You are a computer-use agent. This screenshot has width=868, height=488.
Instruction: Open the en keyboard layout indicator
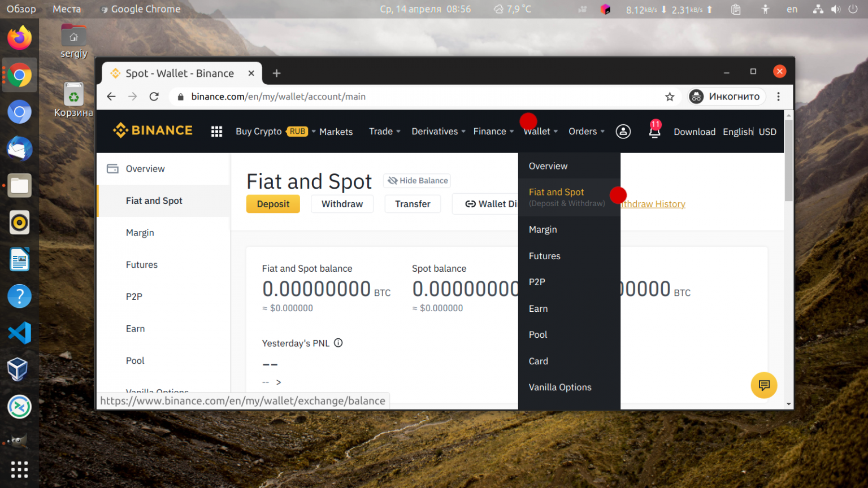[x=792, y=9]
